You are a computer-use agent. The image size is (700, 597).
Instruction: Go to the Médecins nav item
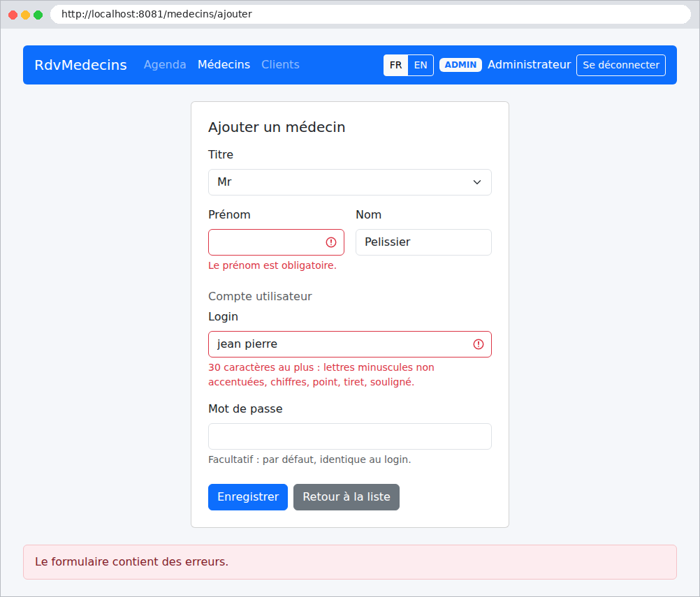224,65
